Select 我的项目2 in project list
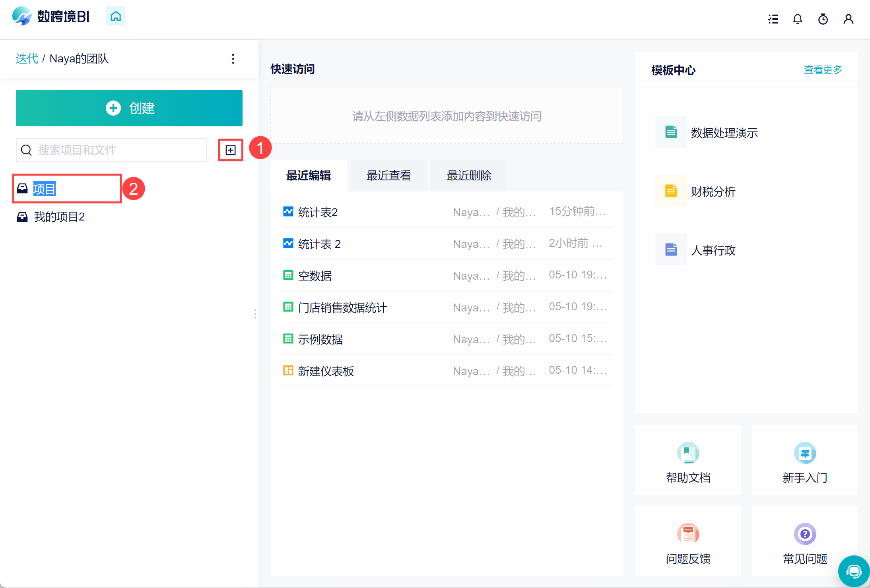The width and height of the screenshot is (870, 588). tap(59, 217)
